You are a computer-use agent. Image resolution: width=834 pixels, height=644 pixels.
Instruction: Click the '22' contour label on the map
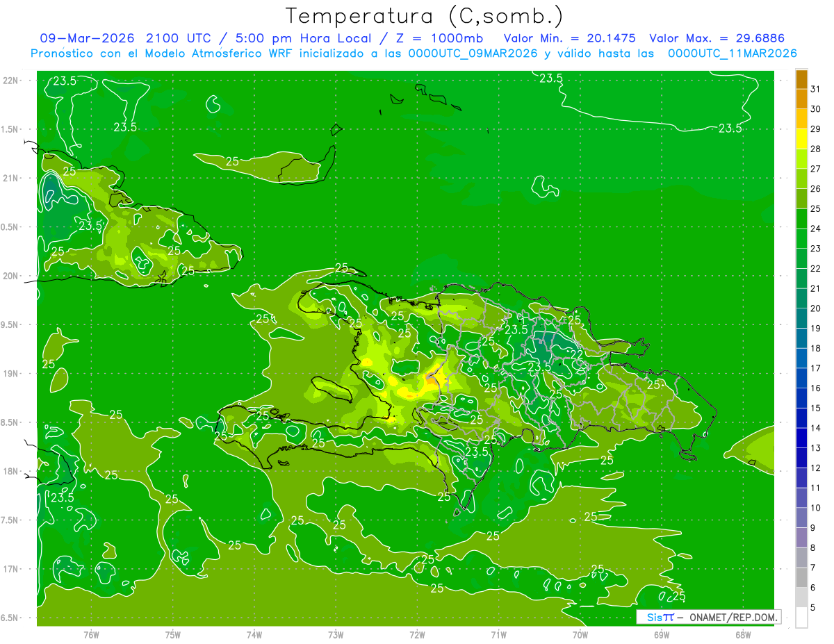pos(577,354)
